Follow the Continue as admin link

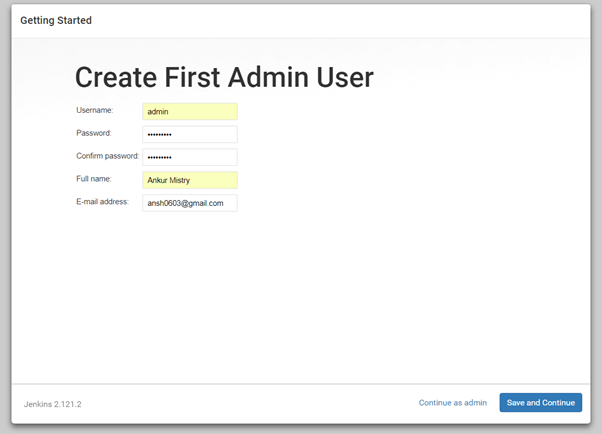tap(453, 403)
